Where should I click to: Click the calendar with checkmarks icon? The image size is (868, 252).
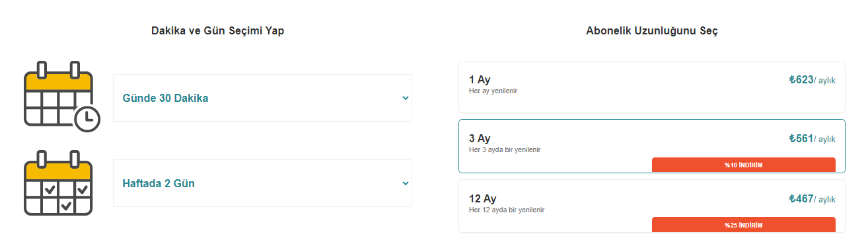(x=58, y=183)
